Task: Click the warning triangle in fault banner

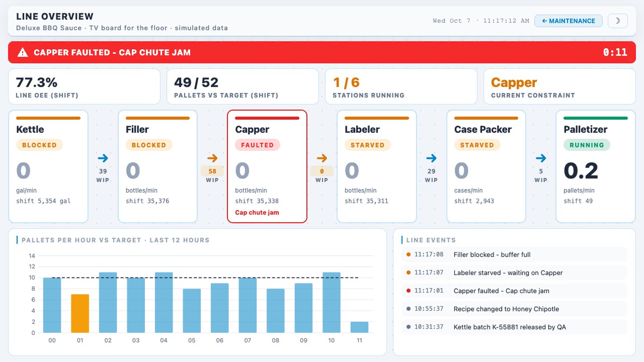Action: [x=22, y=52]
